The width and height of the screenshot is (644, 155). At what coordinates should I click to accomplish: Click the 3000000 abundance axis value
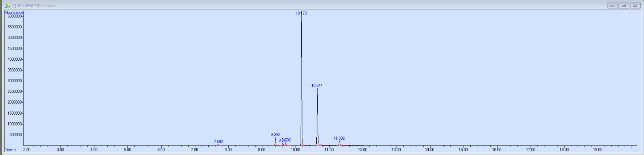(x=15, y=81)
